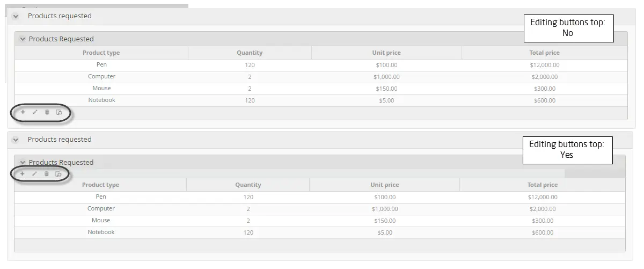Collapse the lower 'Products requested' outer section

click(x=16, y=140)
